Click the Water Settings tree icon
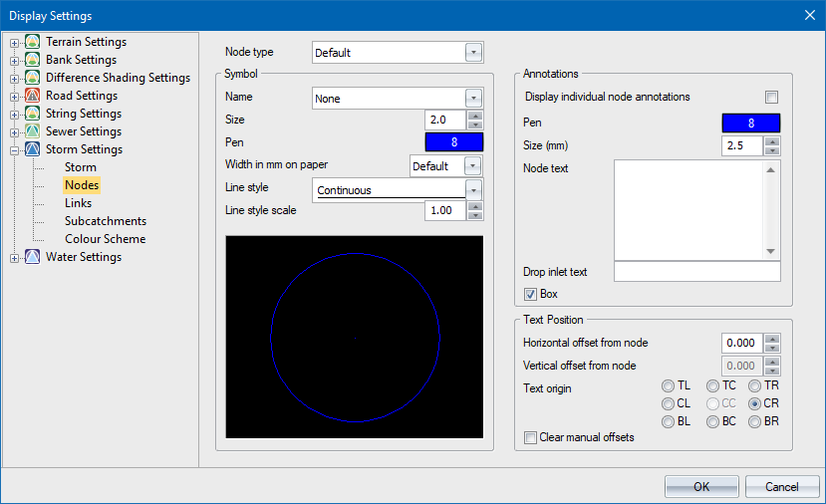The height and width of the screenshot is (504, 826). 33,257
